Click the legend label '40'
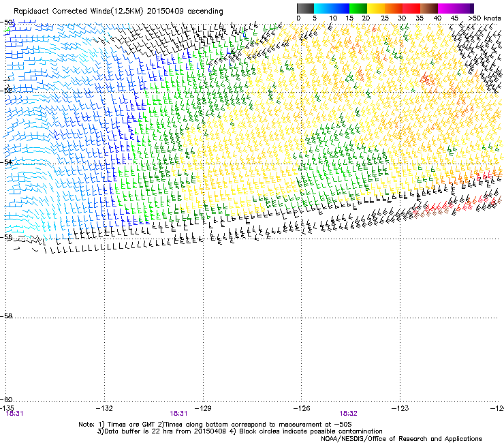504x443 pixels. pos(437,18)
